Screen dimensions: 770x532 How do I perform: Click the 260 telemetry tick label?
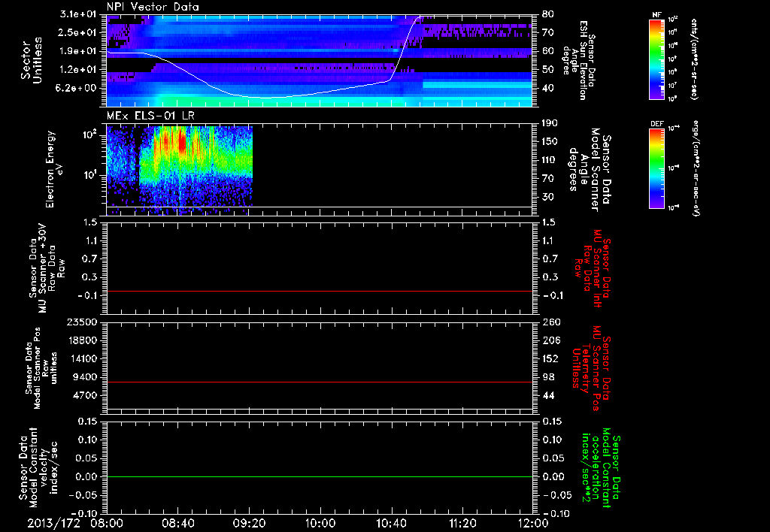pyautogui.click(x=551, y=322)
